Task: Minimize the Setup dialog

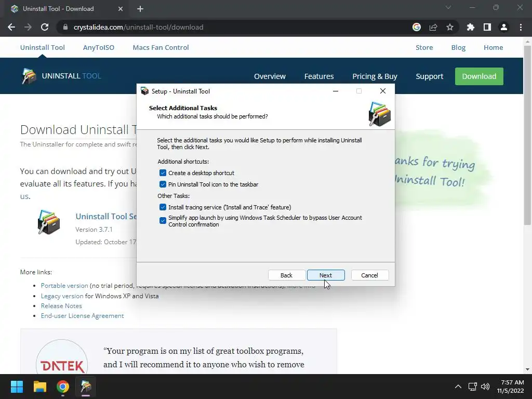Action: 336,91
